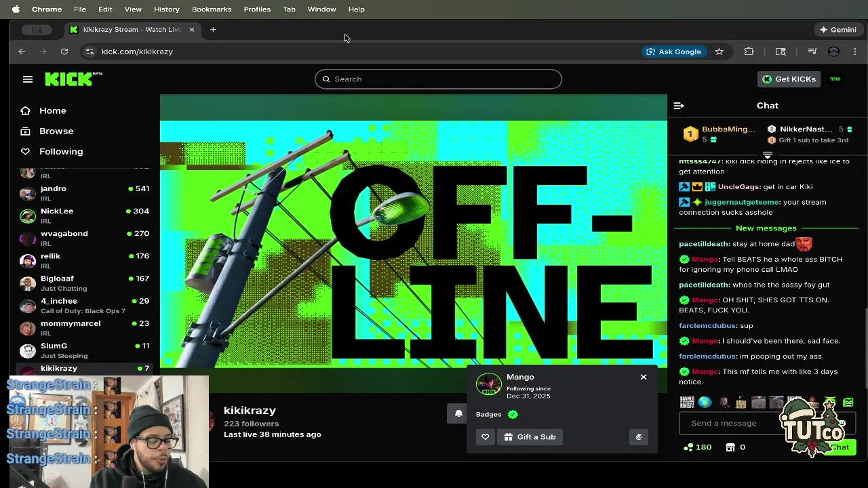Click the heart button in Mango card
The width and height of the screenshot is (868, 488).
(x=486, y=437)
